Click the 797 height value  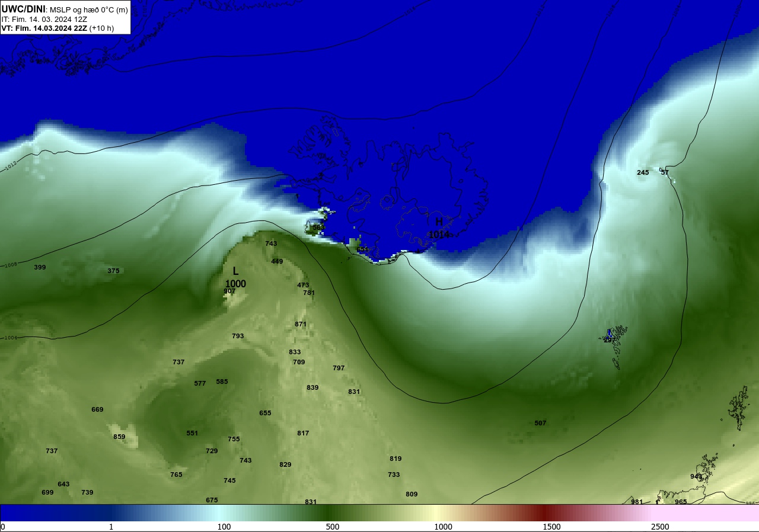339,368
